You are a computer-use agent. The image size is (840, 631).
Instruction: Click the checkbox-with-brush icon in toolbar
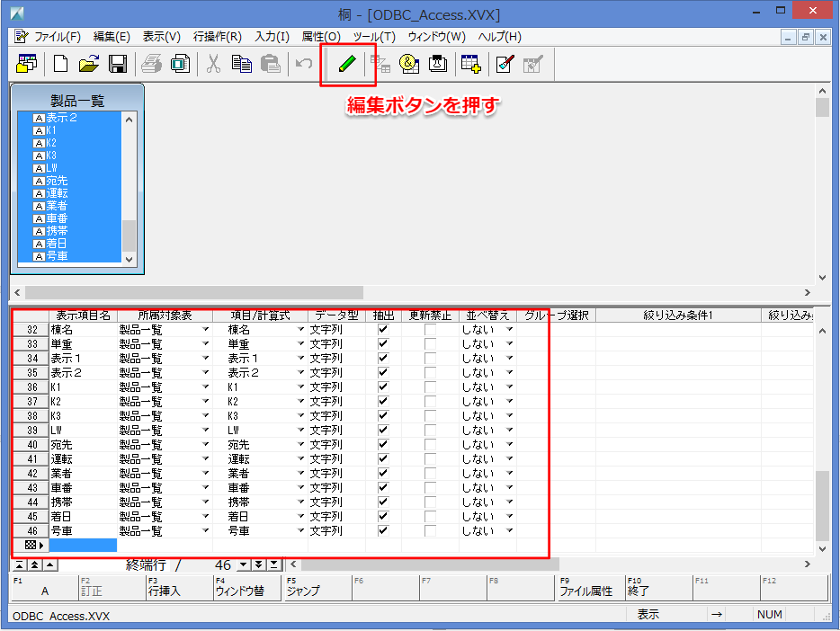[505, 64]
